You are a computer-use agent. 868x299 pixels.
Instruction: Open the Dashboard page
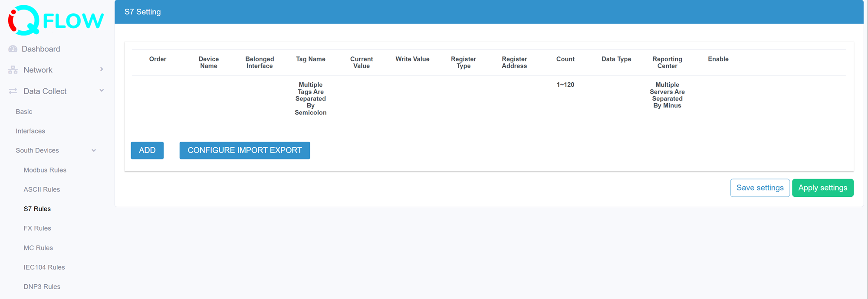click(41, 49)
